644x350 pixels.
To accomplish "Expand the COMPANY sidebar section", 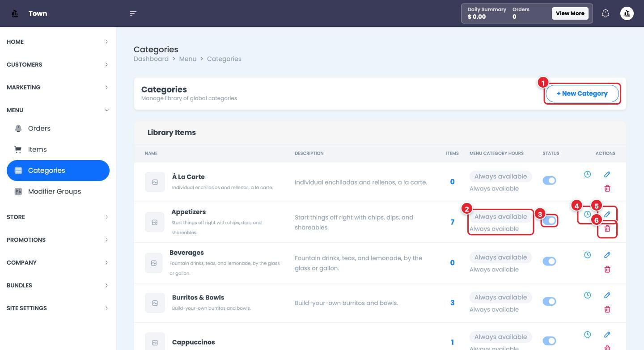I will (x=58, y=262).
